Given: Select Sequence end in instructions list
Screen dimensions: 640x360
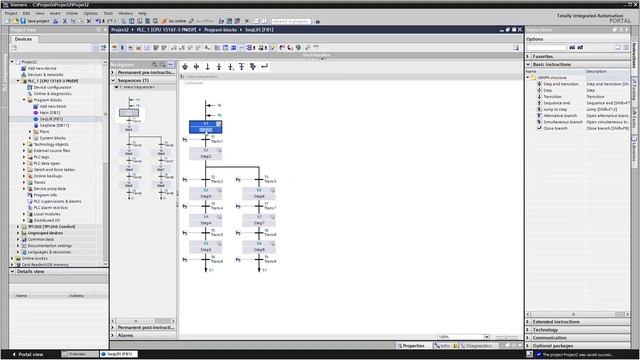Looking at the screenshot, I should 556,103.
